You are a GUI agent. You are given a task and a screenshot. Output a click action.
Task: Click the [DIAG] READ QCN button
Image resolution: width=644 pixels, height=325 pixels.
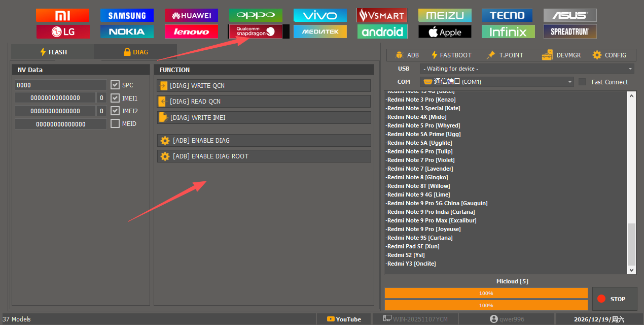point(264,102)
